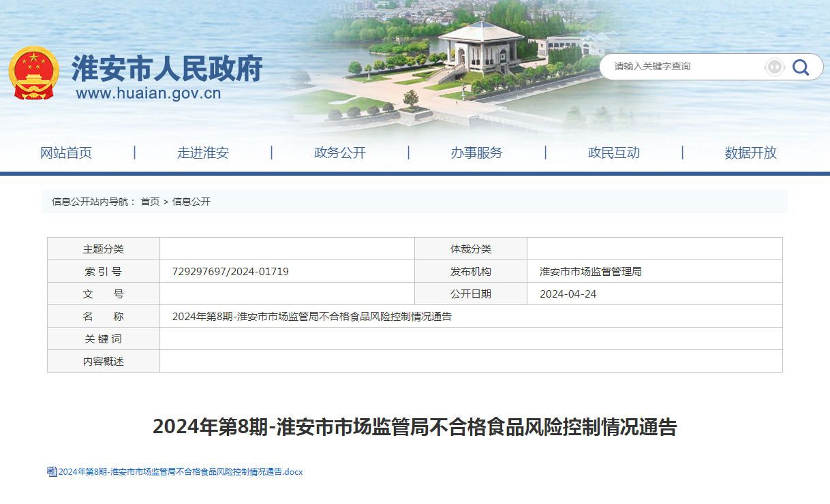Image resolution: width=830 pixels, height=504 pixels.
Task: Click the 发布机构 label cell
Action: (x=471, y=271)
